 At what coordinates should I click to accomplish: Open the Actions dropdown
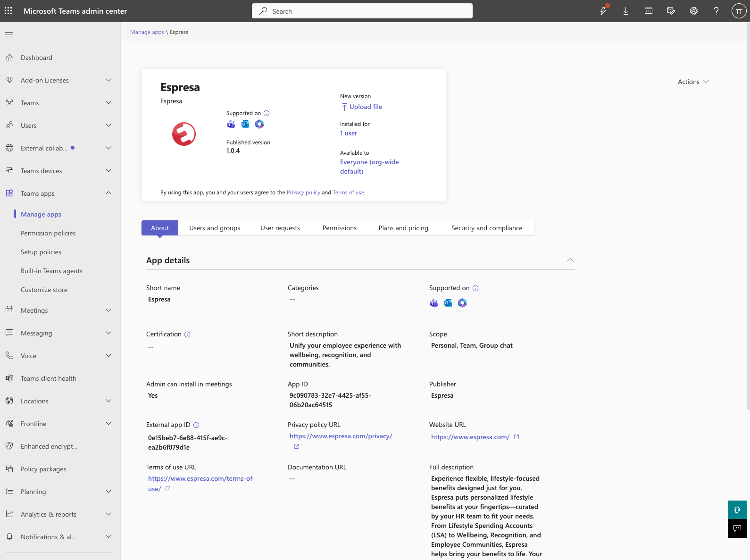tap(693, 82)
